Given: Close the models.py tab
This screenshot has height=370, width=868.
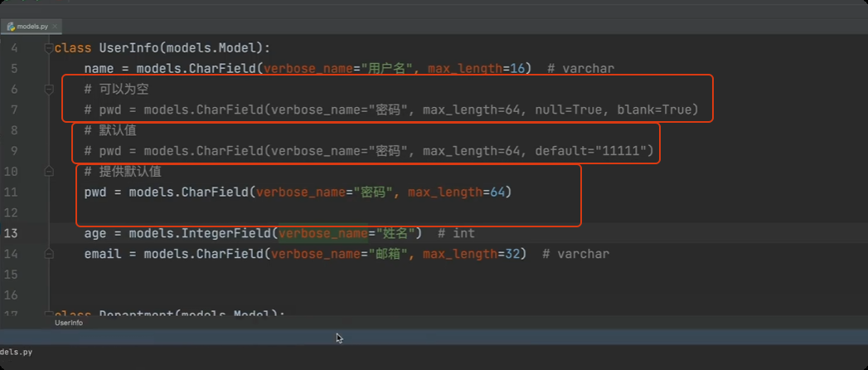Looking at the screenshot, I should coord(55,27).
